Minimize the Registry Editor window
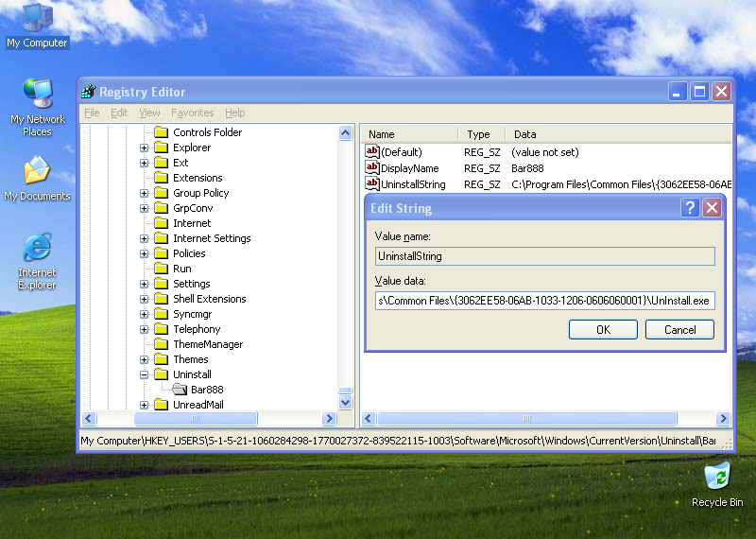This screenshot has width=756, height=539. coord(677,91)
